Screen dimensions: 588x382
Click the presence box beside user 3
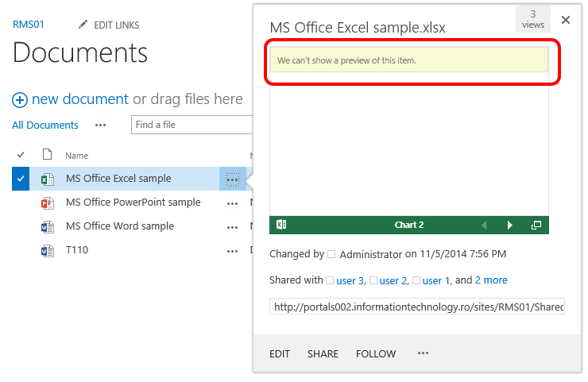(330, 280)
